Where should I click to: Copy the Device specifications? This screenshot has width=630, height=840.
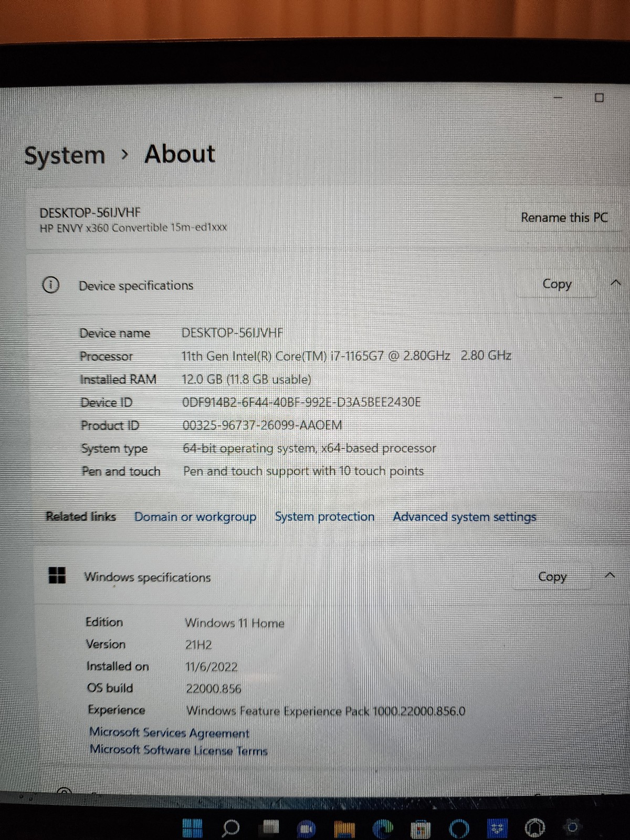(556, 284)
